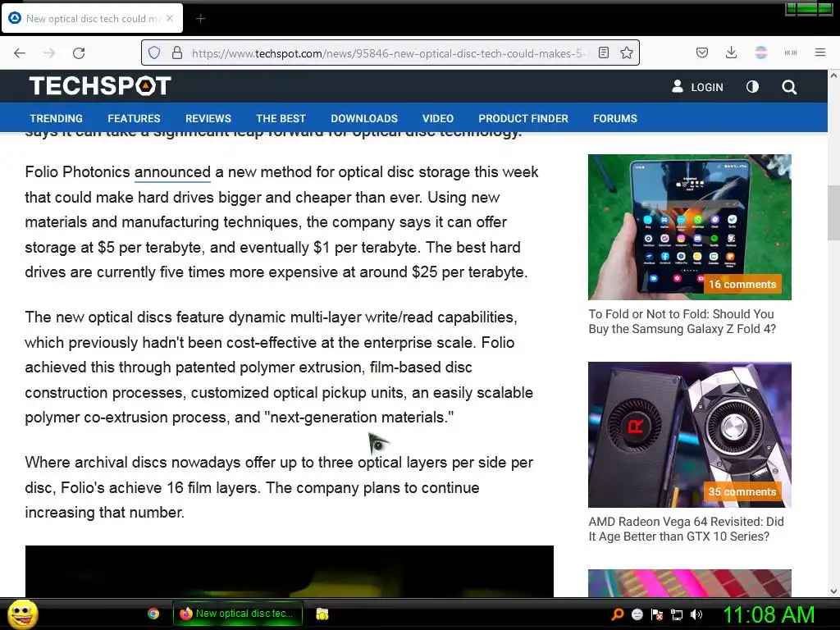Screen dimensions: 840x630
Task: Open 'AMD Radeon Vega 64 Revisited' article link
Action: point(686,529)
